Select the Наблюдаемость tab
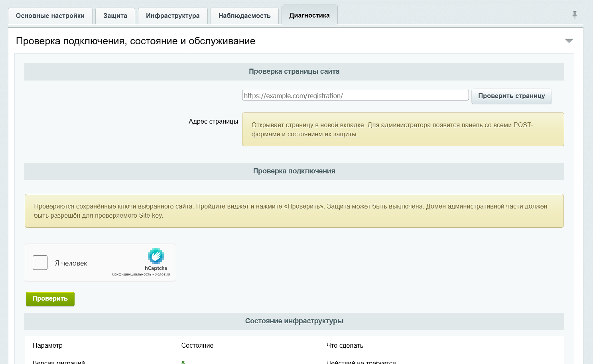Screen dimensions: 593x364 pyautogui.click(x=244, y=16)
